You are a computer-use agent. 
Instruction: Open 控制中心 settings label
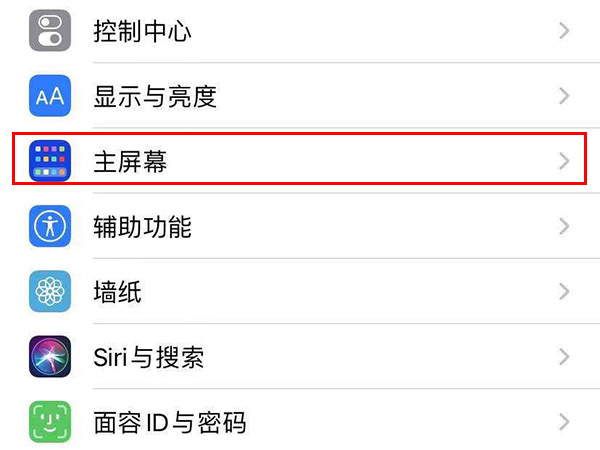pyautogui.click(x=141, y=31)
